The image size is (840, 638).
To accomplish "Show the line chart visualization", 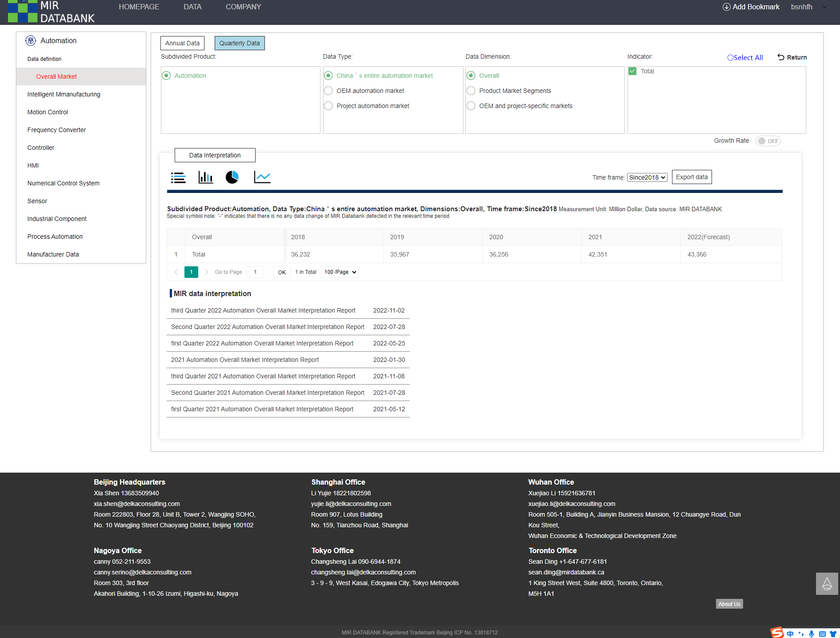I will [262, 177].
